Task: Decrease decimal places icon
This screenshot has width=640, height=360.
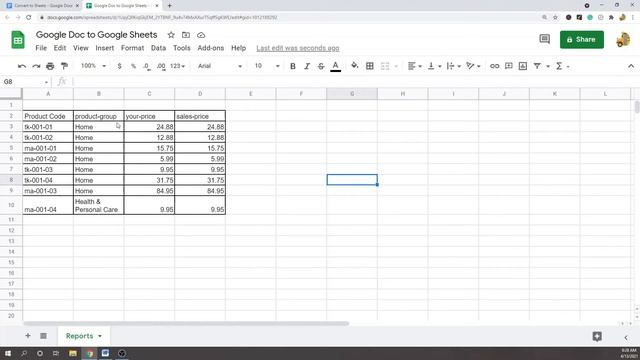Action: click(x=147, y=66)
